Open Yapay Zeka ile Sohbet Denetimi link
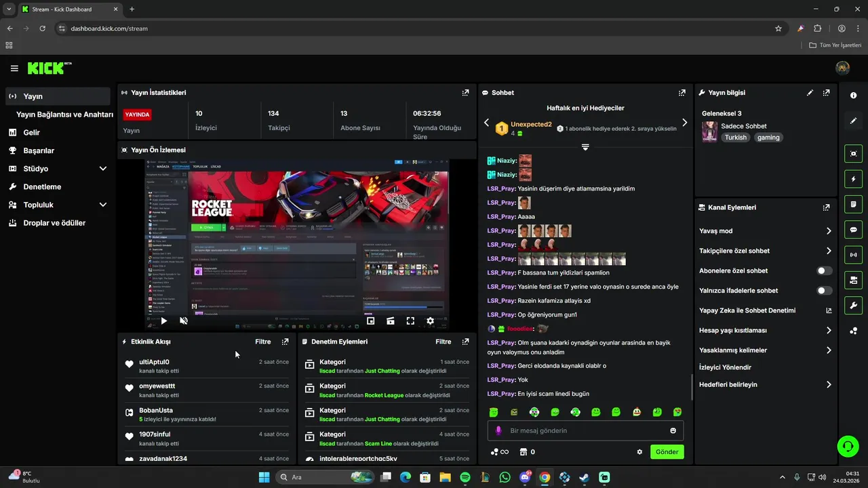Screen dimensions: 868x488 click(829, 310)
